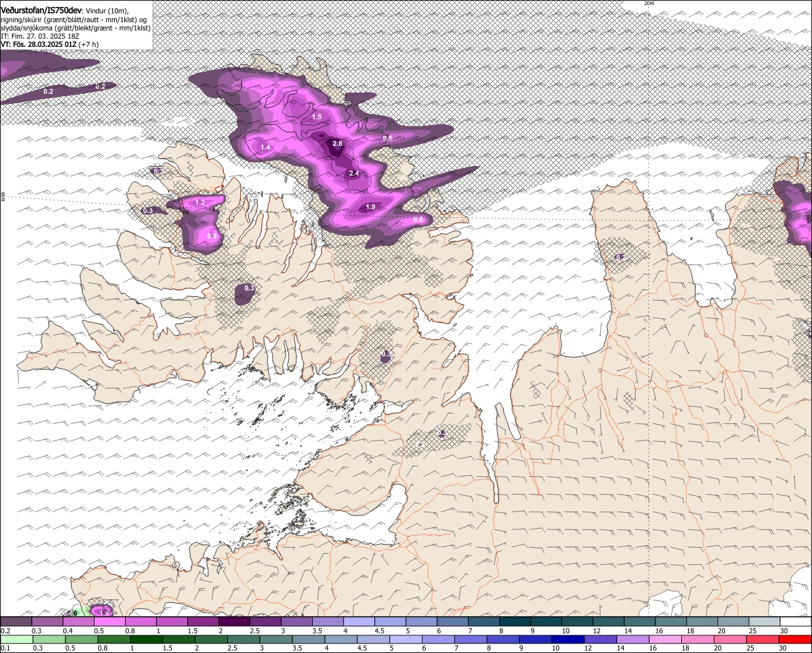The height and width of the screenshot is (653, 812).
Task: Pick the gray-green 3 rain scale swatch
Action: (x=277, y=640)
